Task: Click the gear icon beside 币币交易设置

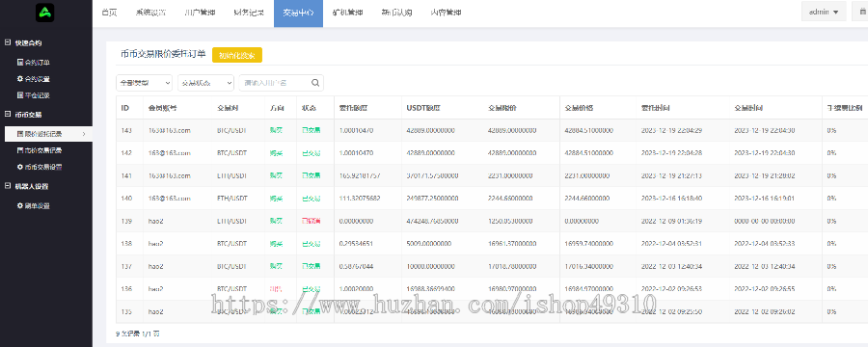Action: 20,166
